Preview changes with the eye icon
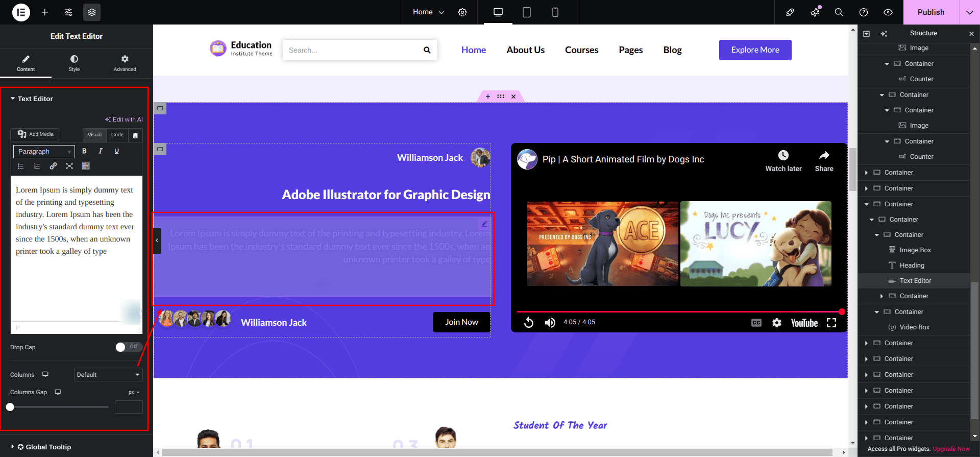The width and height of the screenshot is (980, 457). [x=888, y=12]
